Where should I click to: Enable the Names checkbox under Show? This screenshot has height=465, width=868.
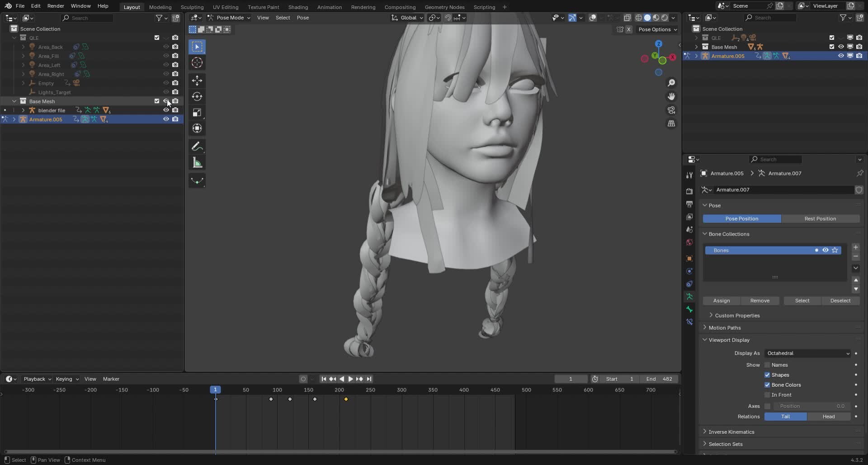[767, 365]
